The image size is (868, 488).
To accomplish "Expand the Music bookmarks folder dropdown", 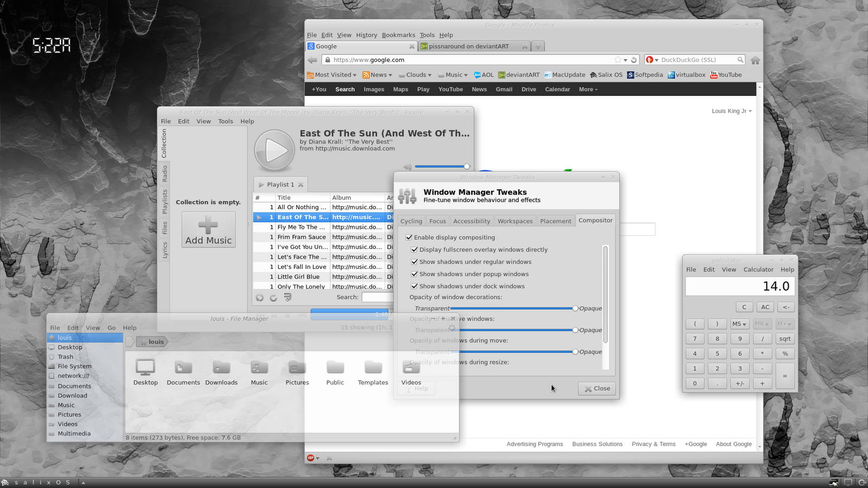I will click(453, 75).
